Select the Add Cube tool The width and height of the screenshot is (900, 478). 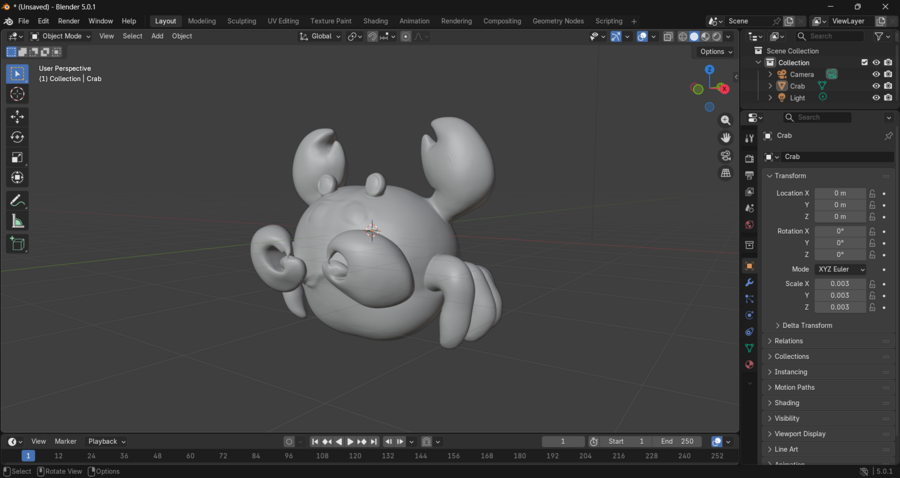[x=17, y=243]
